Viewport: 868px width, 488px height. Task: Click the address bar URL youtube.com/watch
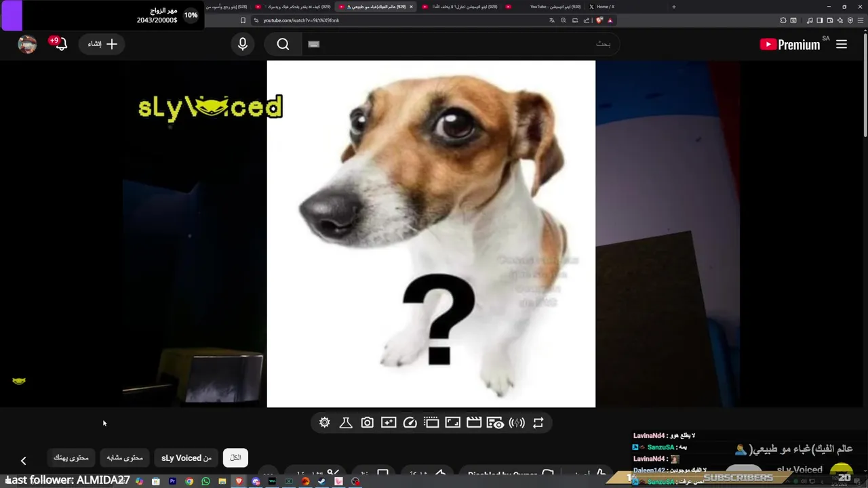(301, 20)
